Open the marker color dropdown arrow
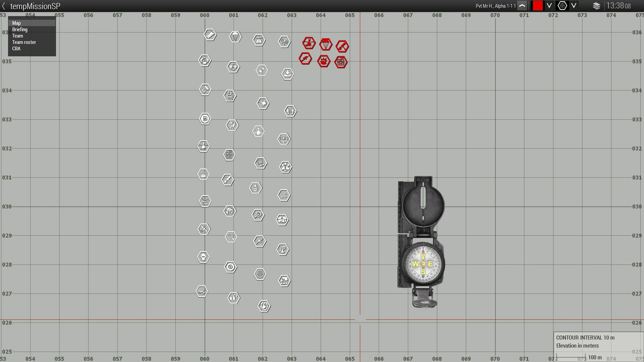644x362 pixels. tap(549, 6)
